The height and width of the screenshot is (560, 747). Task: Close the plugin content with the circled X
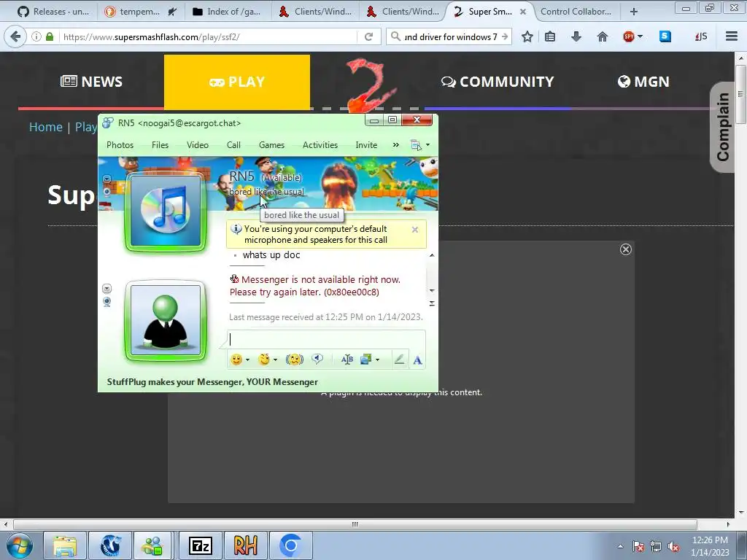coord(625,249)
